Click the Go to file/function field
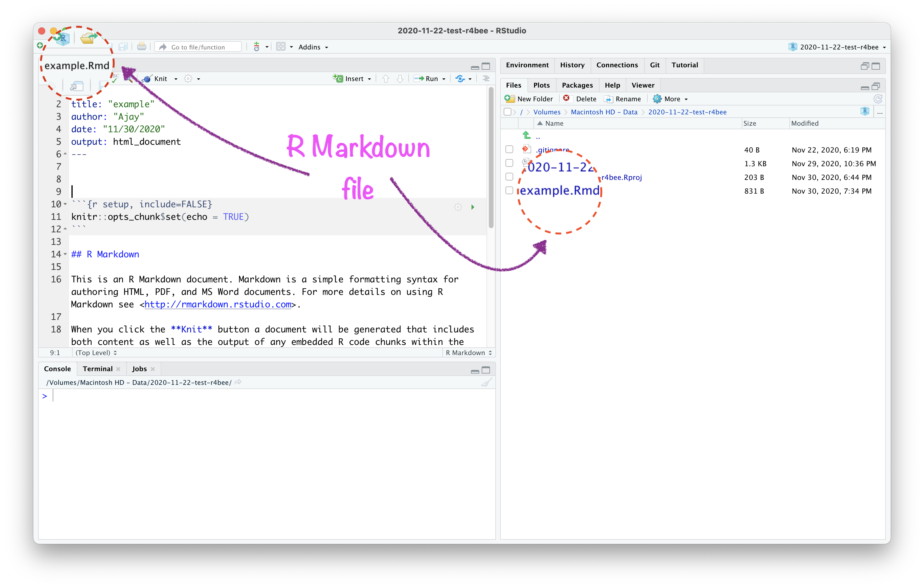This screenshot has height=588, width=924. [x=198, y=47]
